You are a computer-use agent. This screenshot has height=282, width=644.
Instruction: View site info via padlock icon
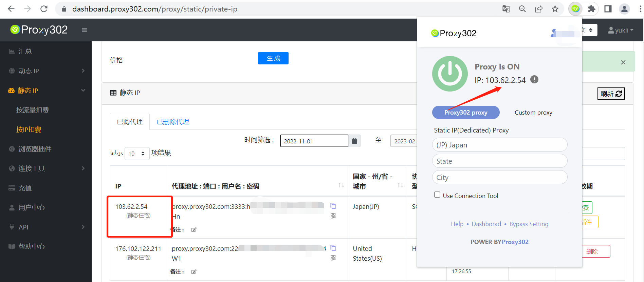coord(64,9)
